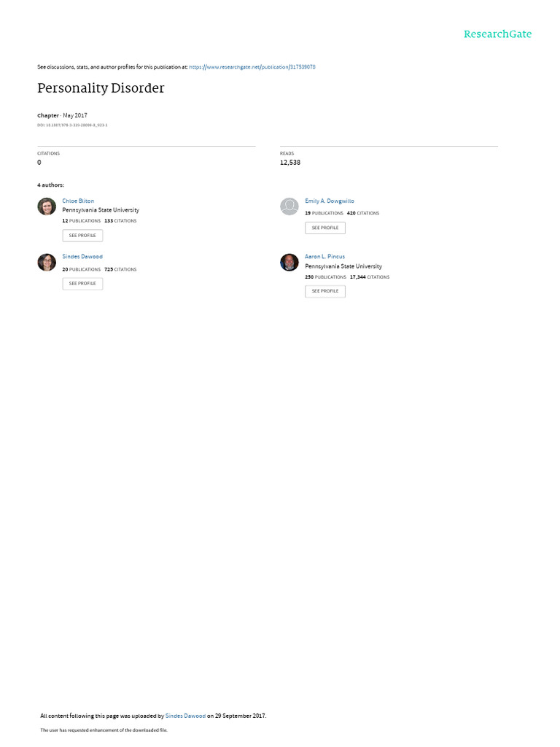Viewport: 560px width, 747px height.
Task: Click Sindes Dawood's profile photo
Action: [47, 262]
